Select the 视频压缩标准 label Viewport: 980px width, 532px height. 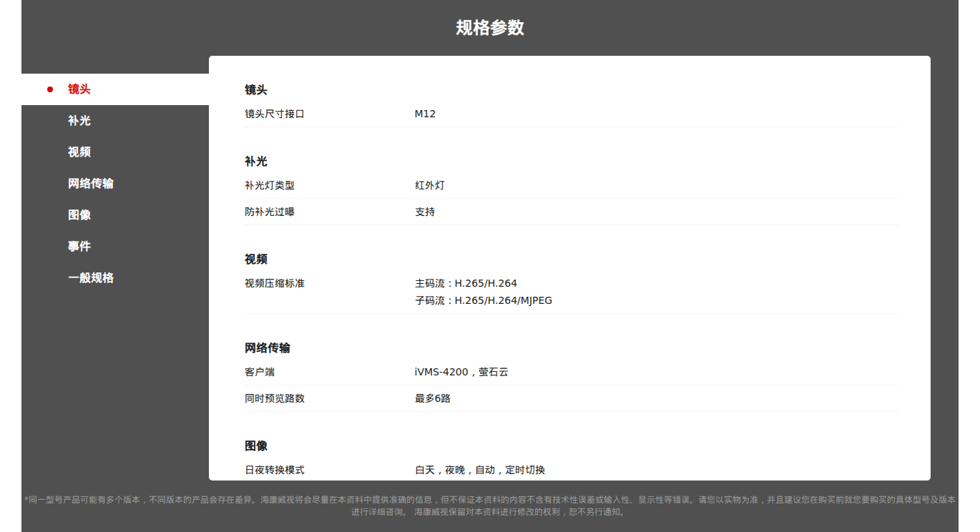275,283
